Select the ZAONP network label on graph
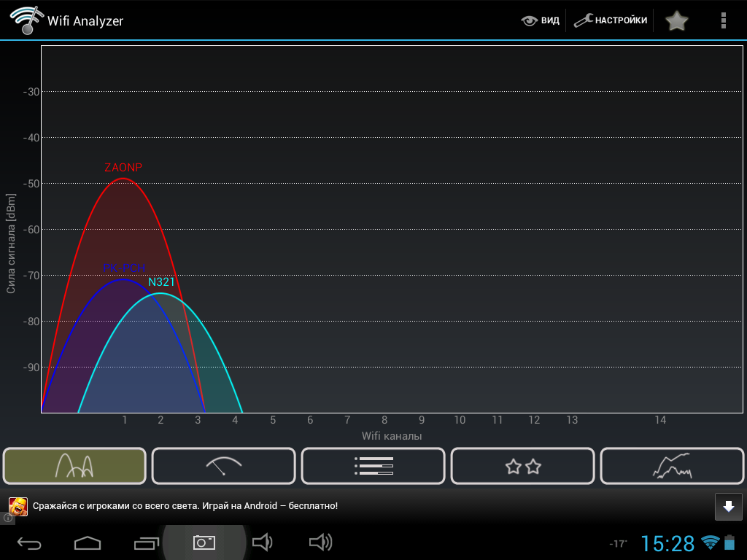 pyautogui.click(x=123, y=168)
